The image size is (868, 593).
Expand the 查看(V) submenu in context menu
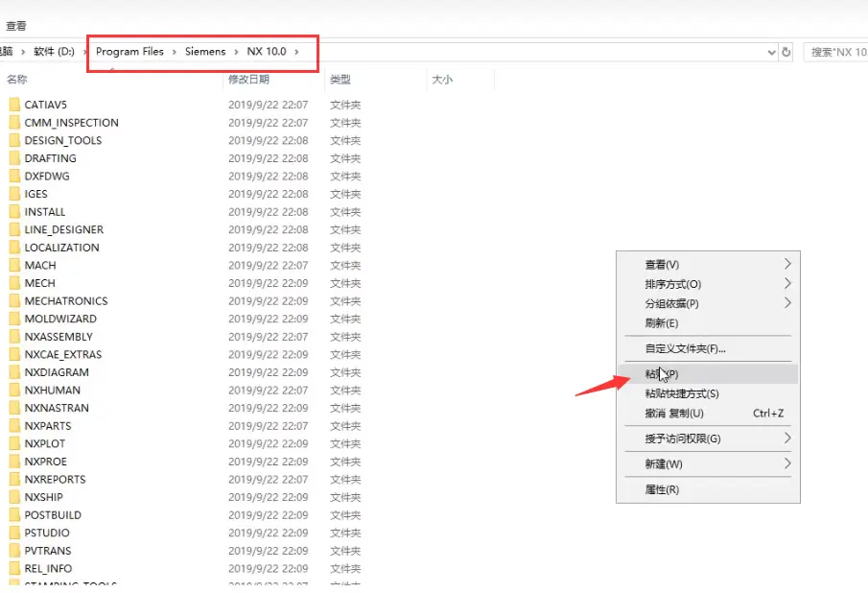(x=787, y=264)
